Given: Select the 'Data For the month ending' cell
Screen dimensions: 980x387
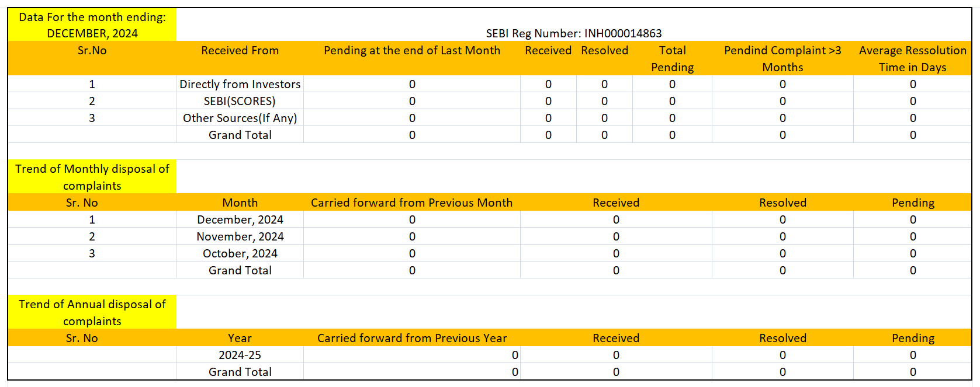Looking at the screenshot, I should pyautogui.click(x=92, y=25).
